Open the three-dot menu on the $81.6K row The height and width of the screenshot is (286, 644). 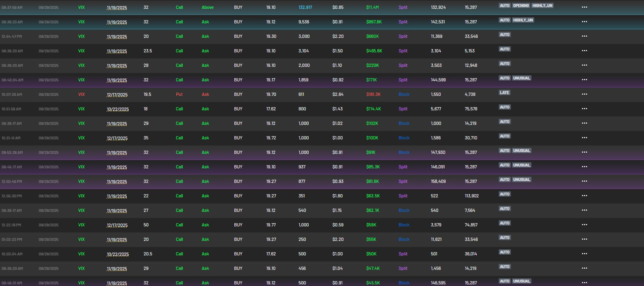[584, 181]
